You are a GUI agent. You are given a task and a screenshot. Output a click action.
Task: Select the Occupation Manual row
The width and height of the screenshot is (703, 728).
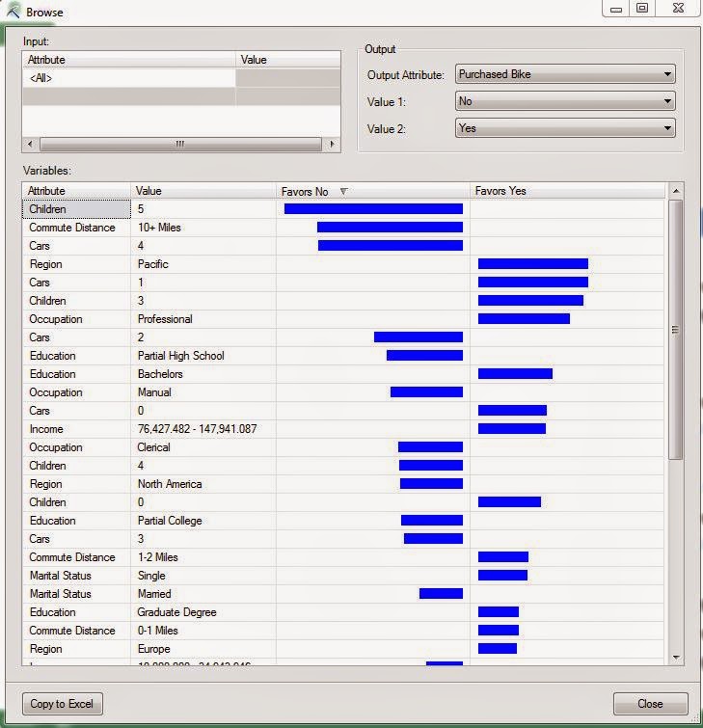point(343,392)
